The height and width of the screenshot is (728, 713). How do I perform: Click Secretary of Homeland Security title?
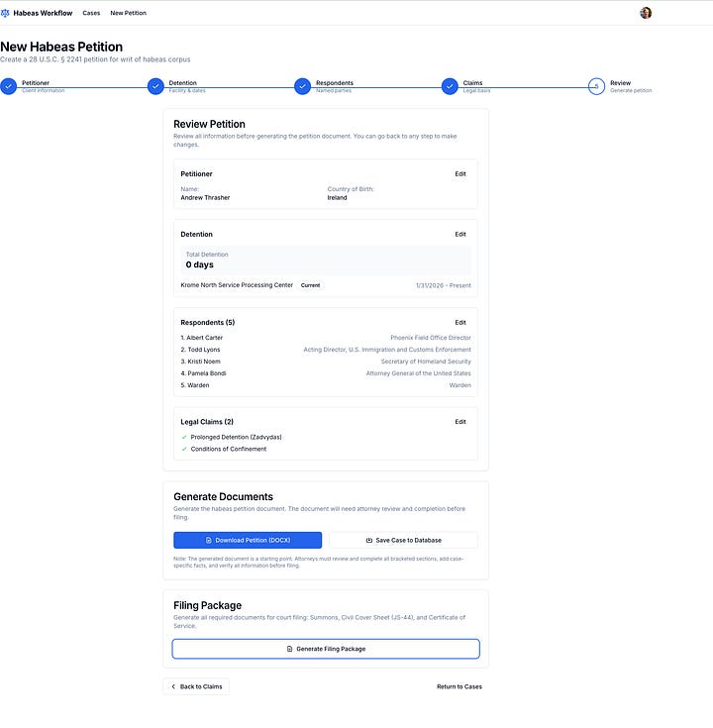(x=426, y=362)
